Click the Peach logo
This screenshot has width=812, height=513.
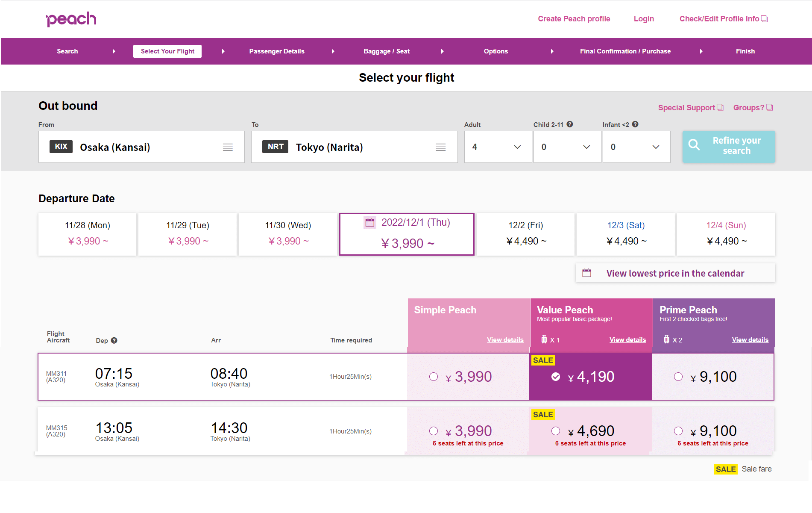[x=71, y=19]
